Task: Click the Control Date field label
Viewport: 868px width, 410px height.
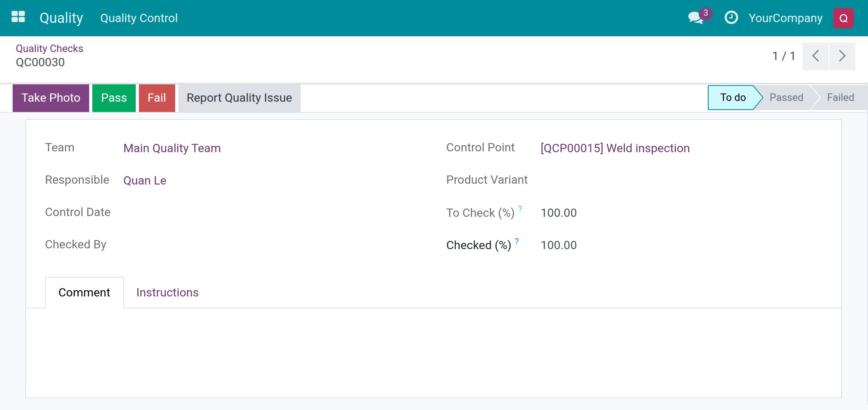Action: [x=78, y=212]
